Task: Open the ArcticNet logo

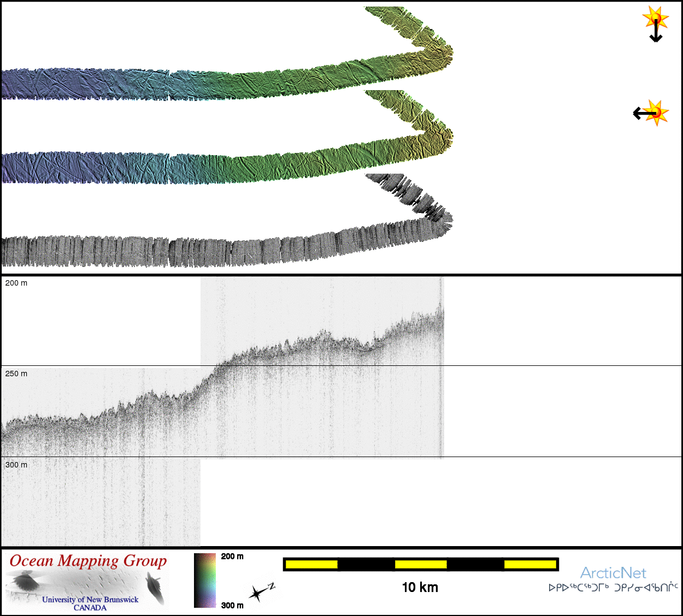Action: pos(613,573)
